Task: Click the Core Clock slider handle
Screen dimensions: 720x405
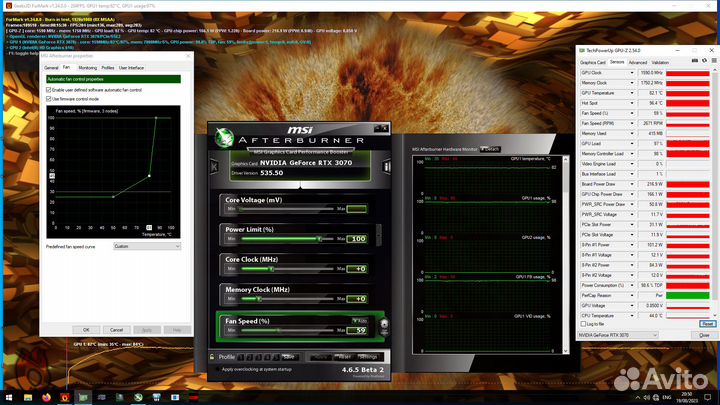Action: [x=271, y=269]
